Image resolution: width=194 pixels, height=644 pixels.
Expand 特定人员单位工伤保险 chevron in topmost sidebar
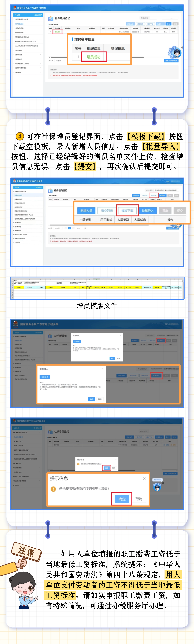tap(40, 64)
